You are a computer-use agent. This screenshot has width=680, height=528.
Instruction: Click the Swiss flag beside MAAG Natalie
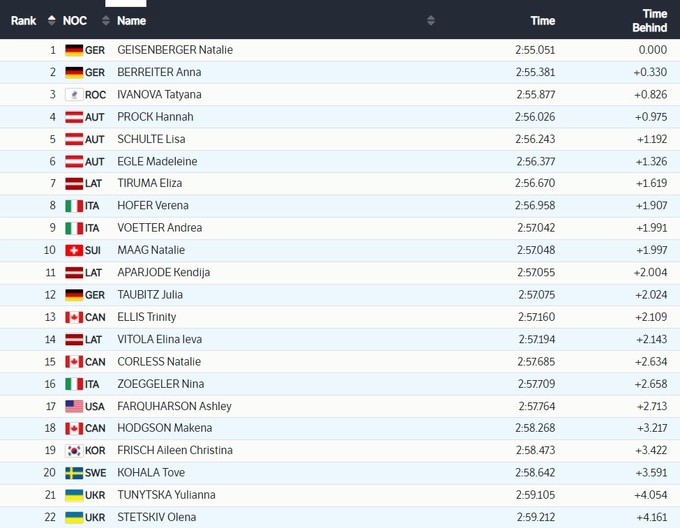coord(74,250)
